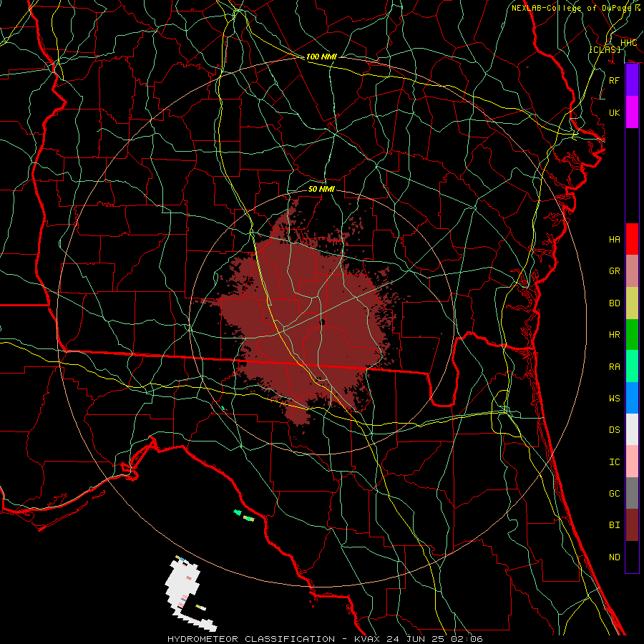Click the 'HR' legend label
Image resolution: width=644 pixels, height=644 pixels.
[614, 335]
